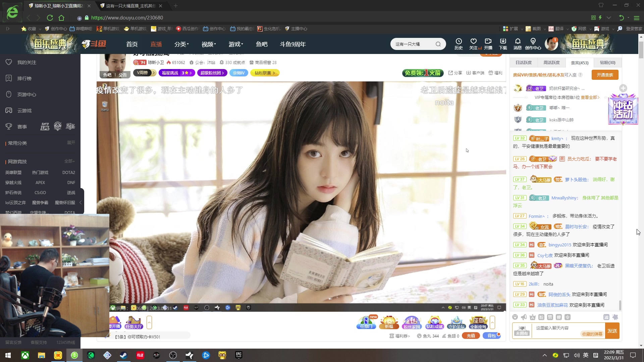Toggle the 粉 fan badge option
Screen dimensions: 644x362
(x=541, y=317)
